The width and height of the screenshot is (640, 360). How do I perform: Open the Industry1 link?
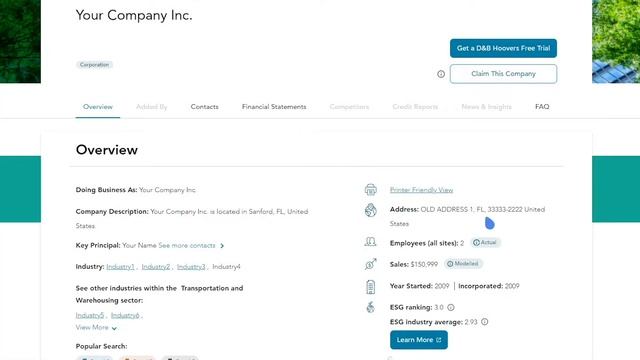120,267
